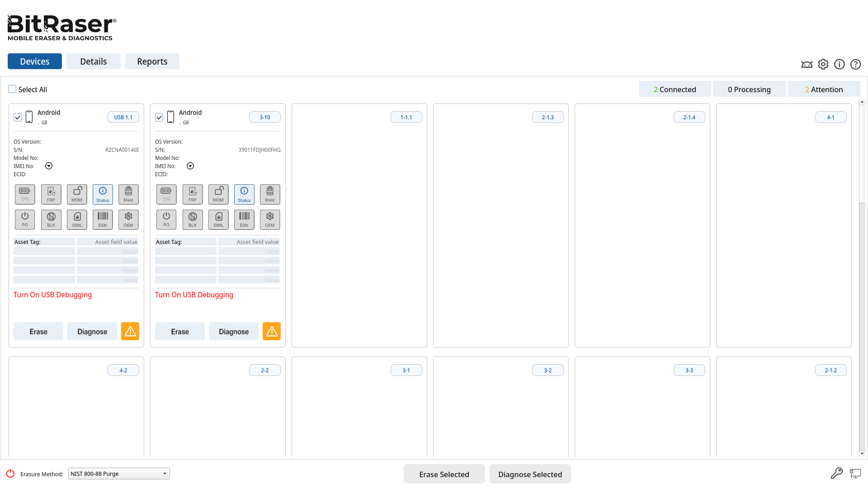Erase the USB 1.1 device
Image resolution: width=868 pixels, height=488 pixels.
[x=38, y=331]
